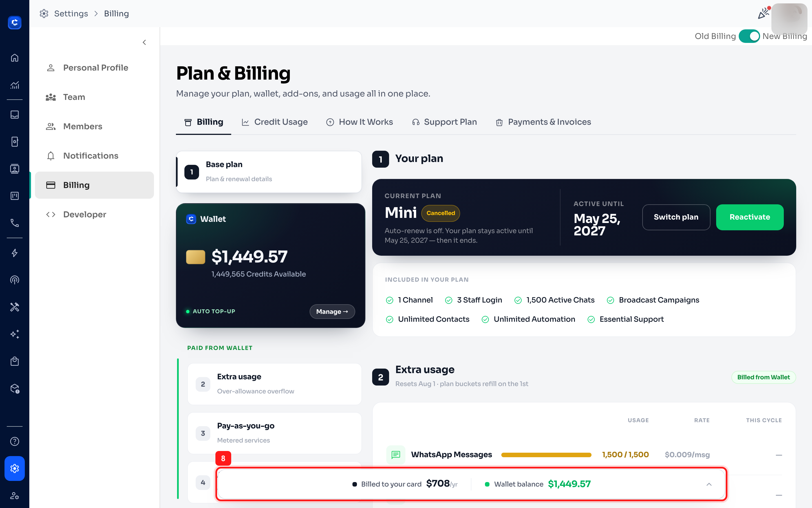Click the WhatsApp Messages row icon

point(396,455)
